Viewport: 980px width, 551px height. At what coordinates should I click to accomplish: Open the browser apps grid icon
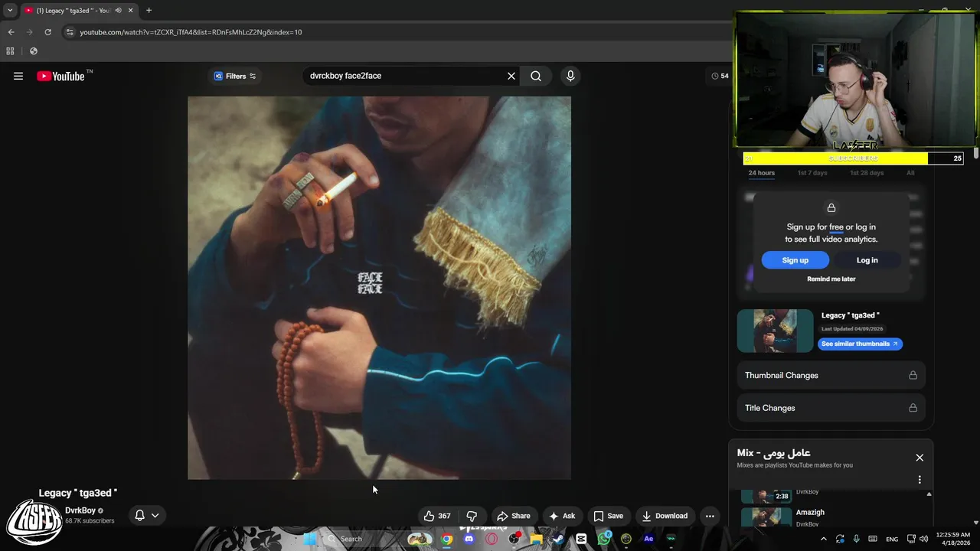10,51
